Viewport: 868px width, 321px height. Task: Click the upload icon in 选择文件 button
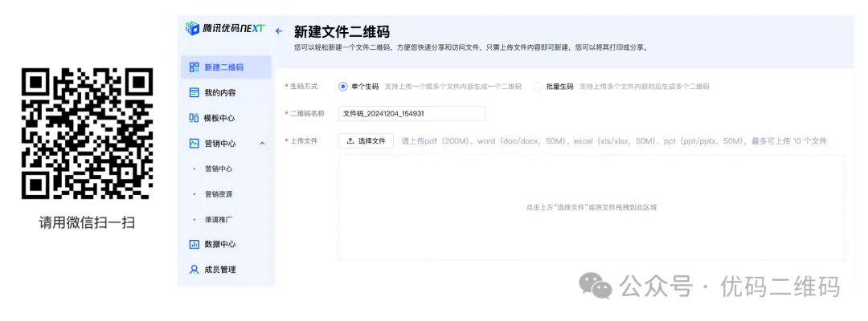click(350, 141)
